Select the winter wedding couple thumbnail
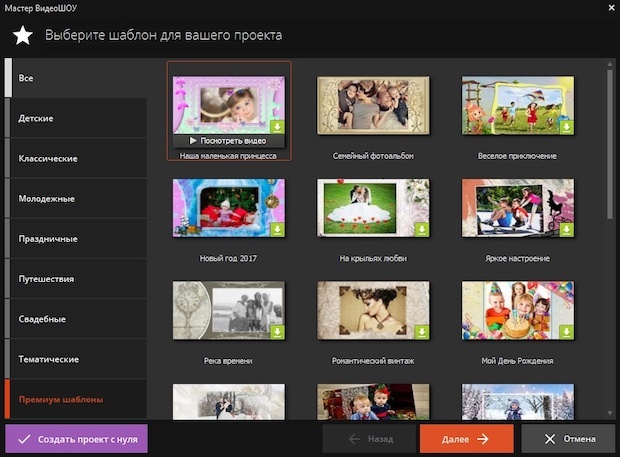 [x=229, y=402]
